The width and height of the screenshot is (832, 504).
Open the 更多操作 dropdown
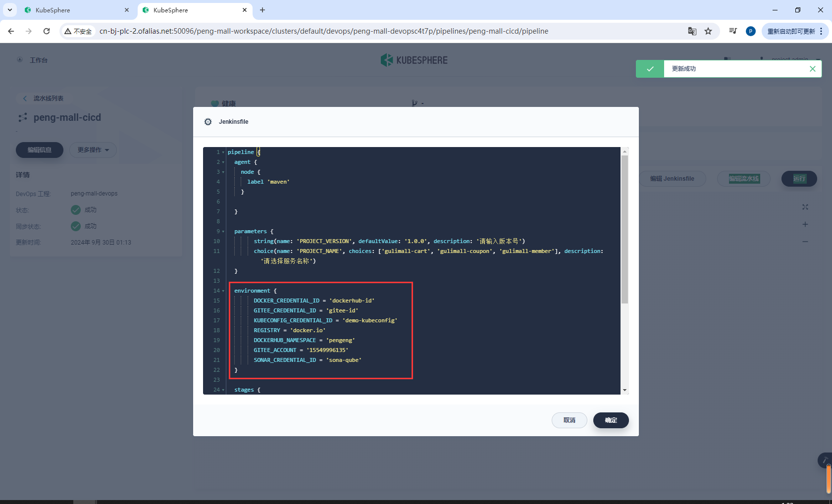pyautogui.click(x=93, y=150)
